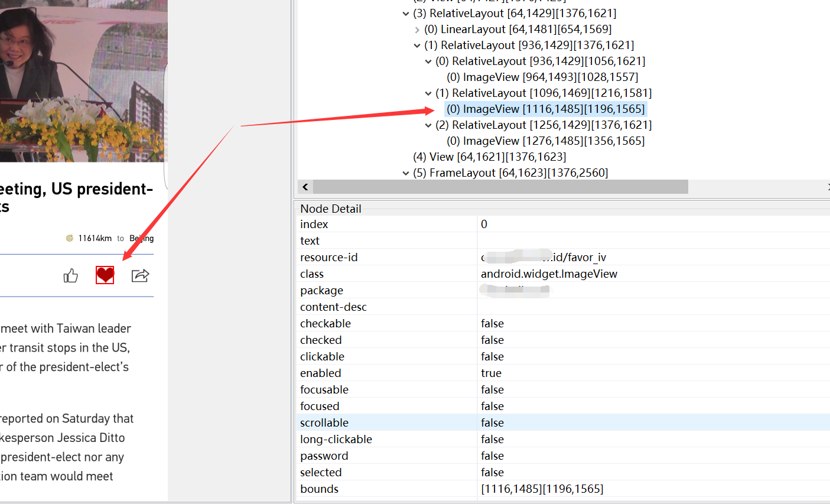Click the left arrow of the tree's horizontal scrollbar
This screenshot has width=830, height=504.
[x=305, y=187]
